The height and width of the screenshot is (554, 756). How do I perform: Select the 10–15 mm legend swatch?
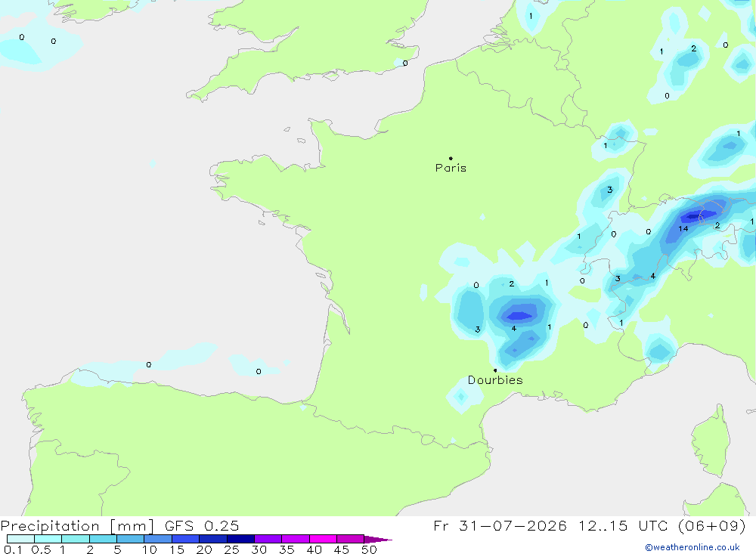pos(158,539)
